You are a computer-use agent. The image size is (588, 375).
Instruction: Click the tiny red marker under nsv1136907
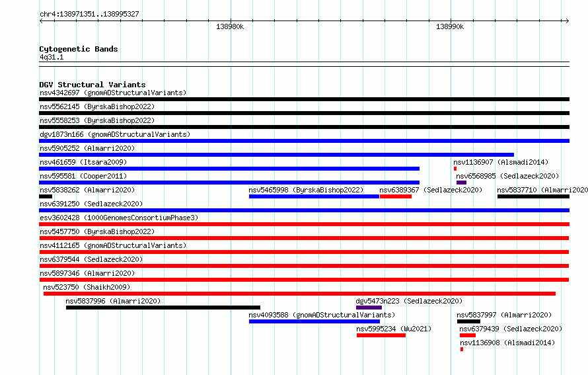tap(455, 169)
